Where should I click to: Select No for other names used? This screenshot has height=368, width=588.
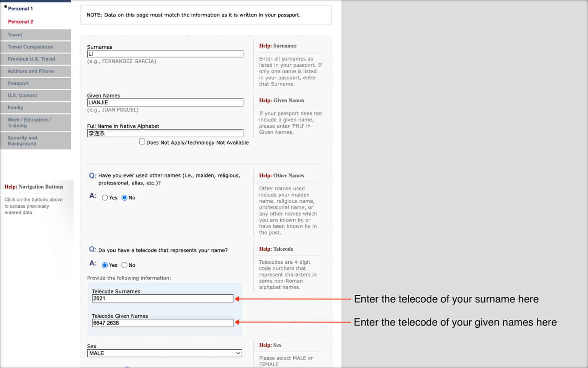tap(124, 198)
